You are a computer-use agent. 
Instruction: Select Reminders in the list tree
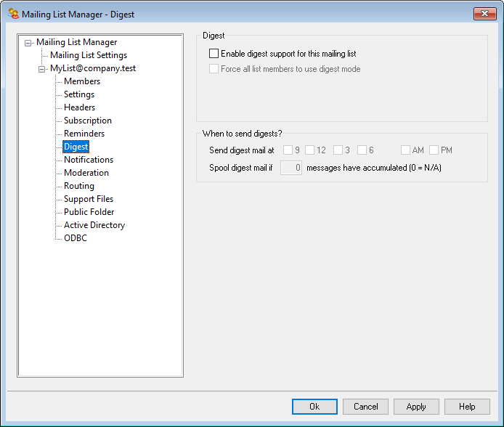(x=84, y=134)
